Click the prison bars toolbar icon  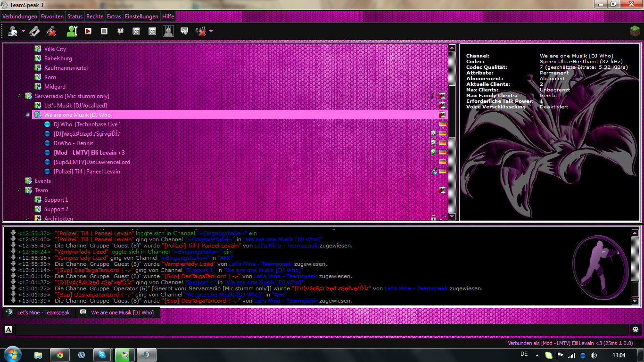pyautogui.click(x=168, y=31)
